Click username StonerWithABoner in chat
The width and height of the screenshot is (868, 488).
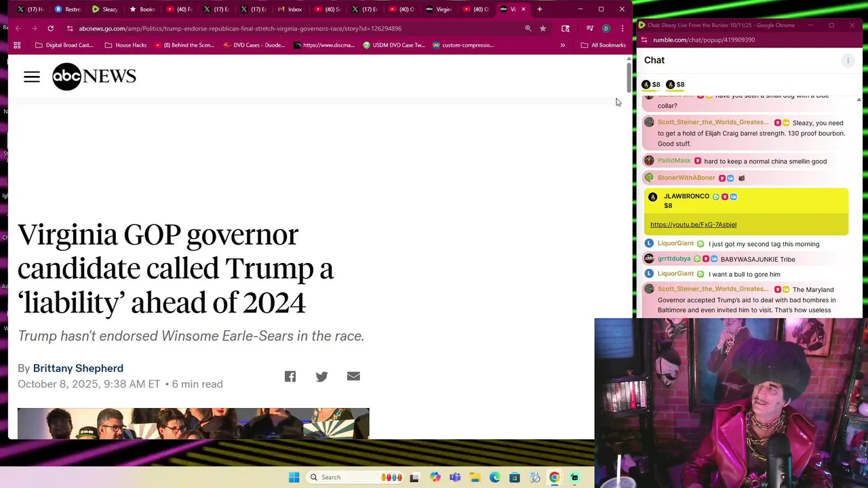pos(686,178)
